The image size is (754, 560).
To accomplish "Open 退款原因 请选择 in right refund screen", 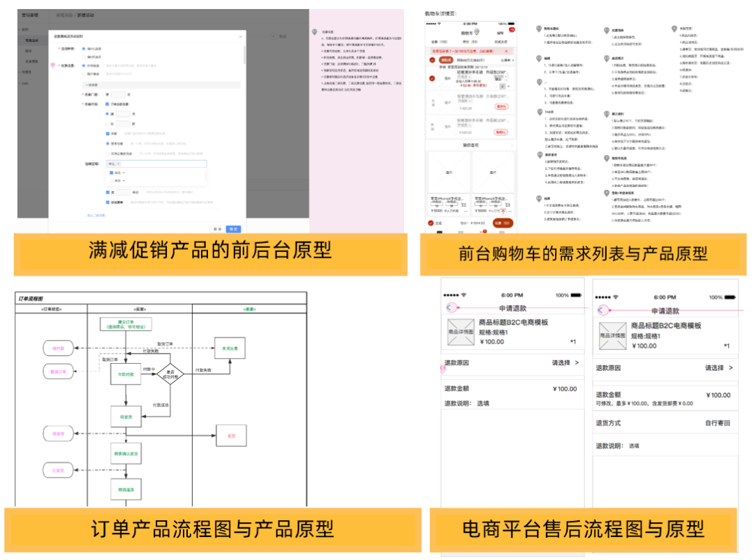I will pyautogui.click(x=719, y=368).
